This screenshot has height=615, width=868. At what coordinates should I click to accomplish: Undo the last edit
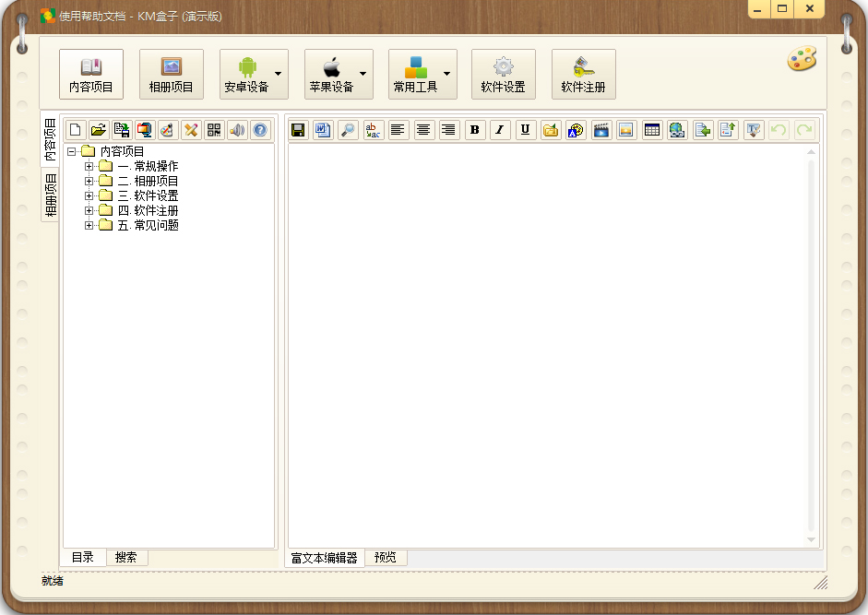779,130
